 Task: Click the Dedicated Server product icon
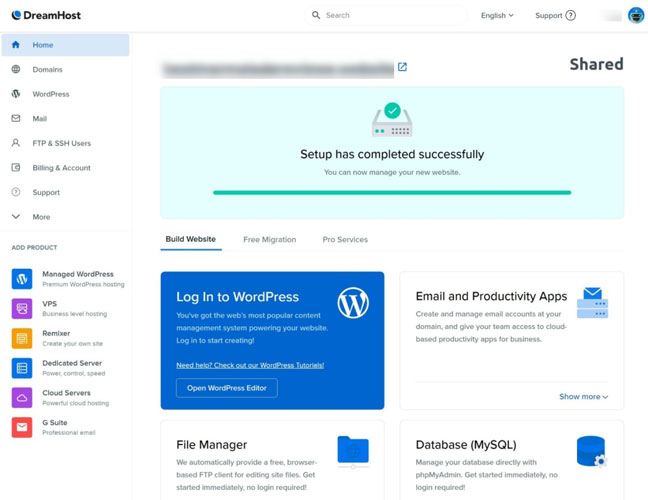(22, 368)
